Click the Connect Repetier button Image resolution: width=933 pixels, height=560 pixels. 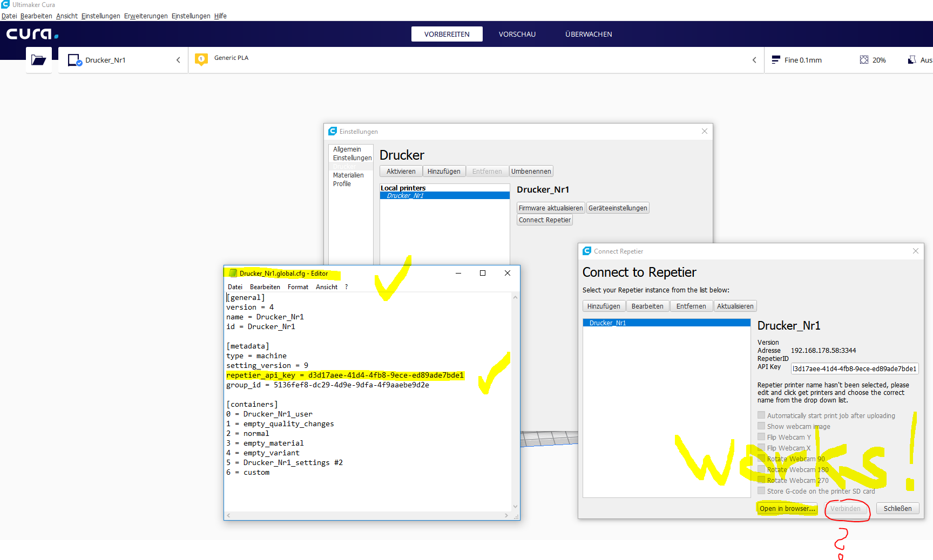(545, 220)
